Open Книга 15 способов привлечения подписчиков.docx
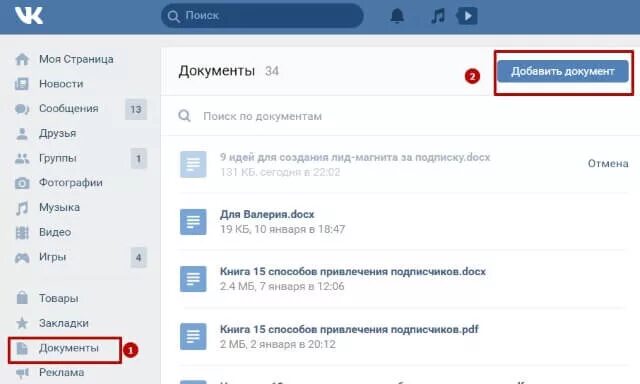Screen dimensions: 640x384 coord(353,271)
